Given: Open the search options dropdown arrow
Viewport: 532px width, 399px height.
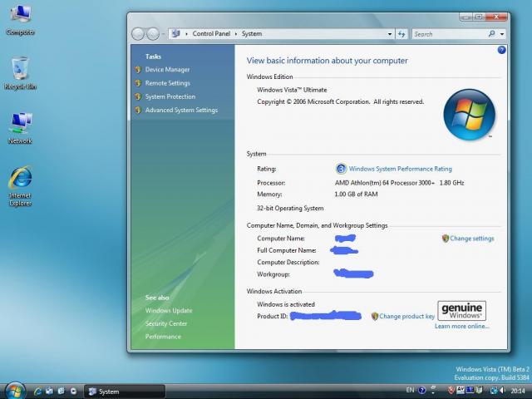Looking at the screenshot, I should pos(502,33).
